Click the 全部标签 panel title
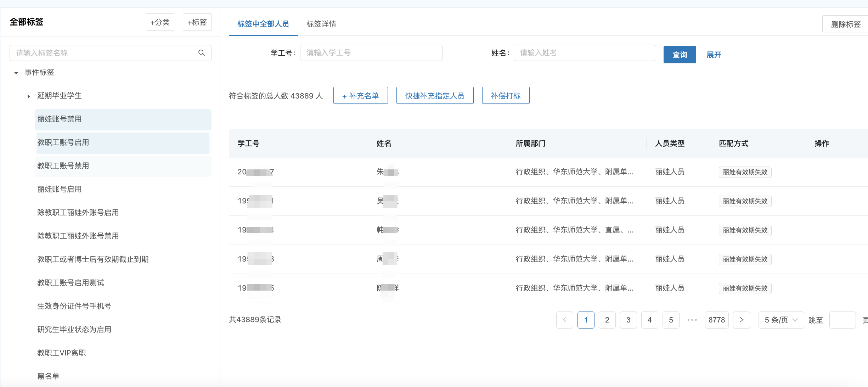Screen dimensions: 868x387 (27, 22)
